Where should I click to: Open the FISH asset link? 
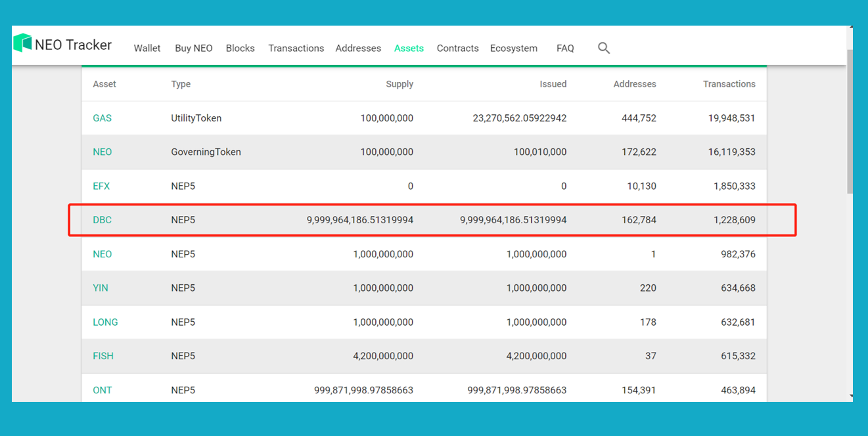[103, 357]
